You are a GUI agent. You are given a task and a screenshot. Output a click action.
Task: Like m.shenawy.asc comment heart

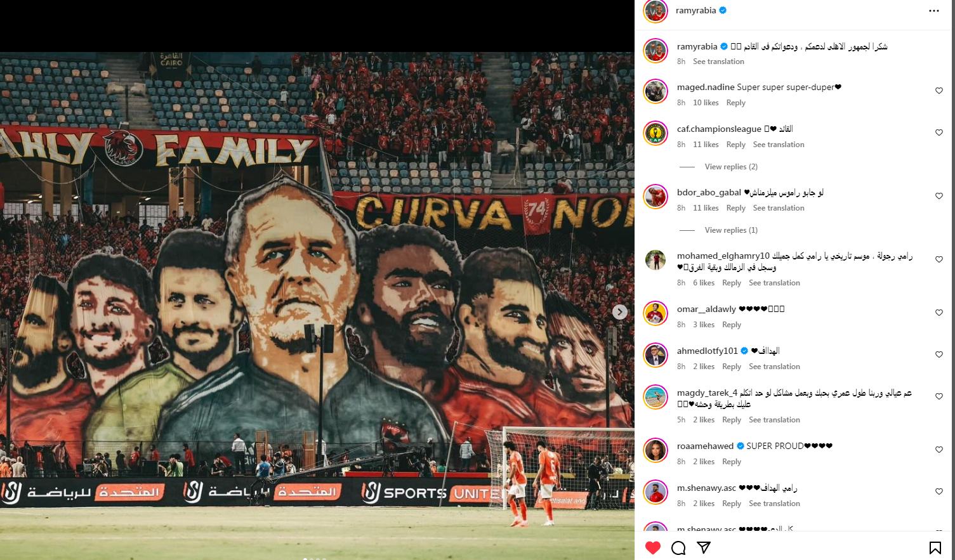pyautogui.click(x=939, y=492)
